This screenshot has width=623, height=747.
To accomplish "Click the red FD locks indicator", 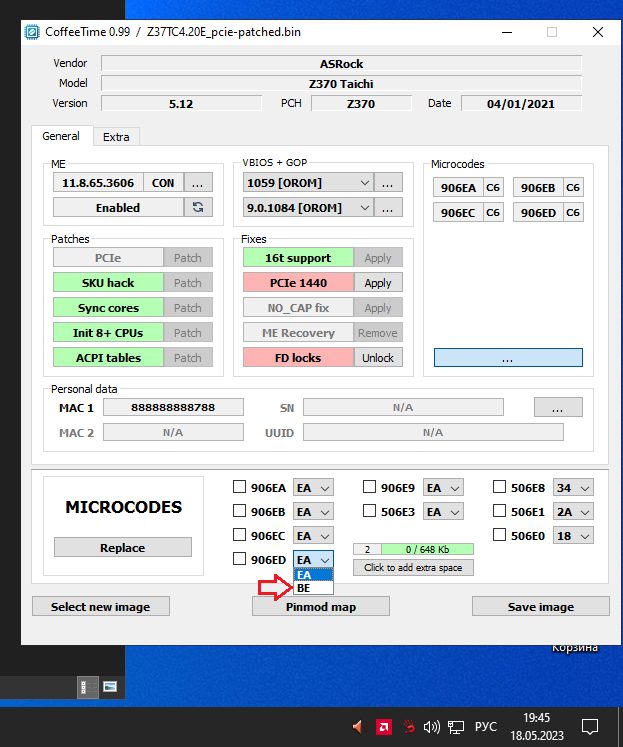I will pyautogui.click(x=298, y=358).
